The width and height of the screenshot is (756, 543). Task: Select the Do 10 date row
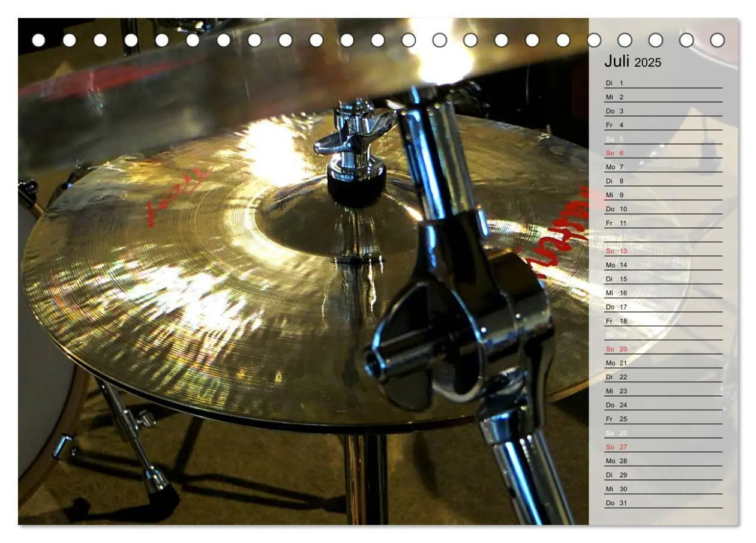coord(663,209)
